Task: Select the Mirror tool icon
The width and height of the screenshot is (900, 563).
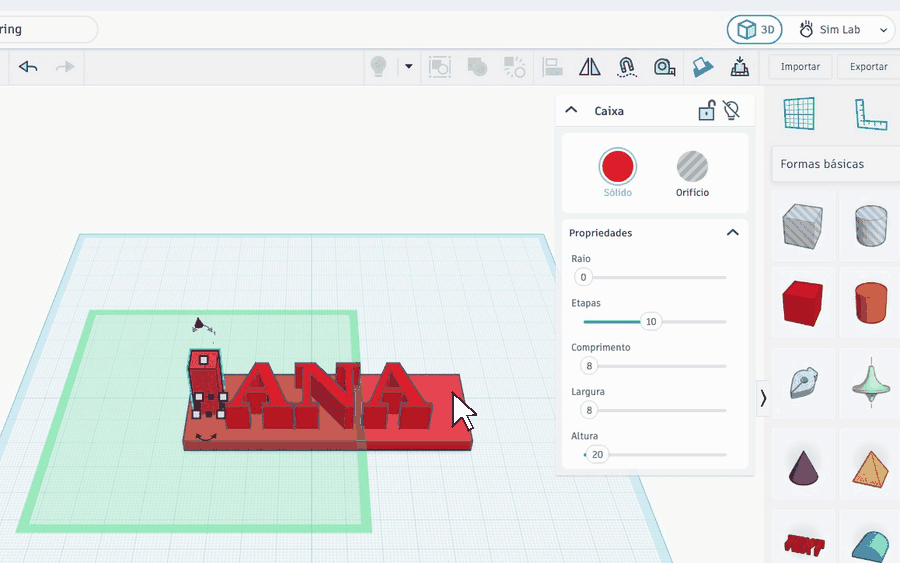Action: 589,67
